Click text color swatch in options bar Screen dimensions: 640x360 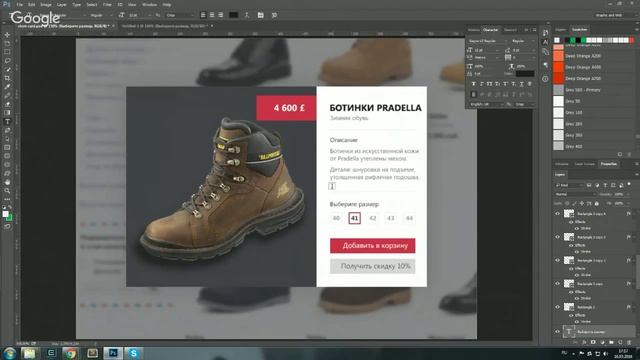[x=233, y=15]
